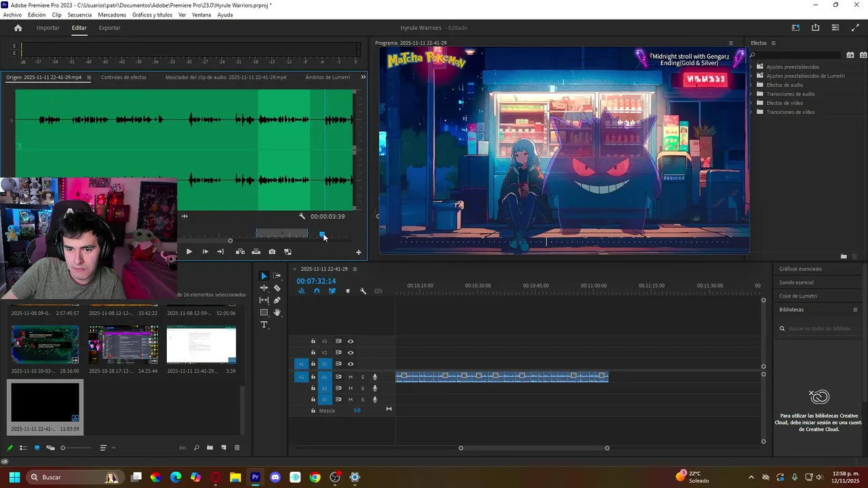Open the Archivo menu
Screen dimensions: 868x488
point(12,15)
